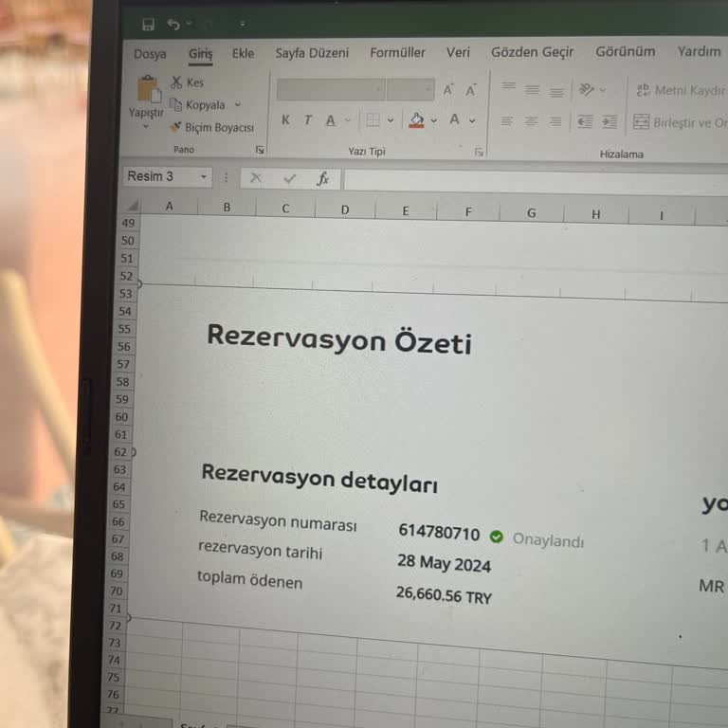Click Kopyala to copy selection
Screen dimensions: 728x728
197,105
